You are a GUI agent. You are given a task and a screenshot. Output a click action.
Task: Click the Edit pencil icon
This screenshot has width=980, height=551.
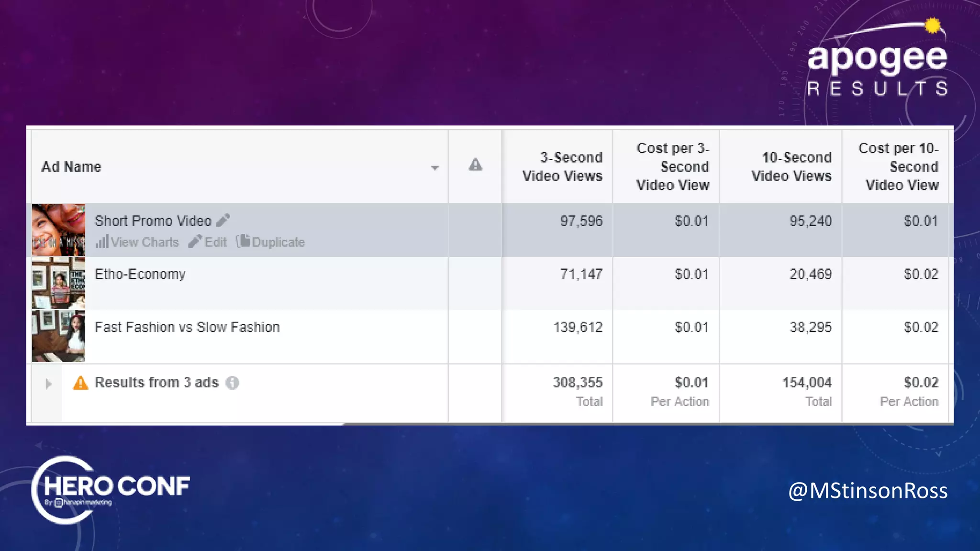(x=195, y=242)
